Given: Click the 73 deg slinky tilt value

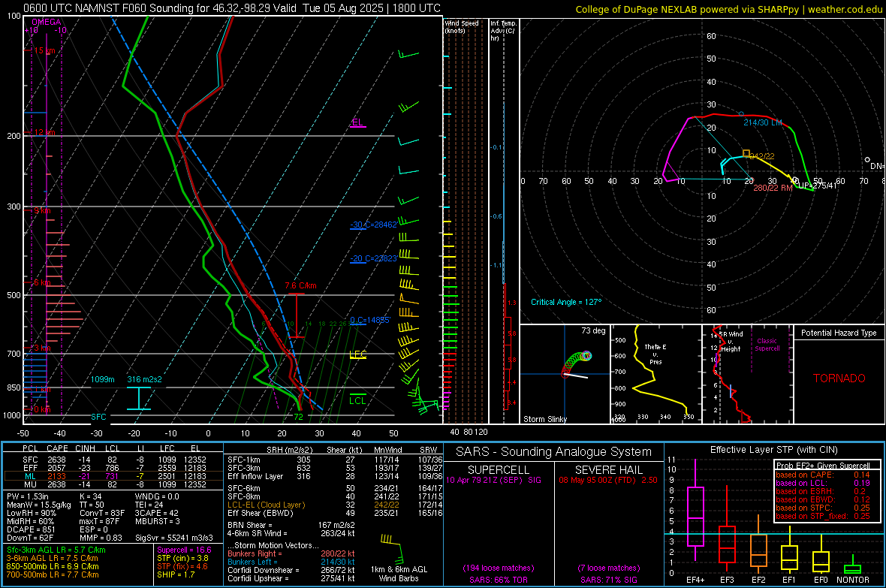Looking at the screenshot, I should pos(593,330).
